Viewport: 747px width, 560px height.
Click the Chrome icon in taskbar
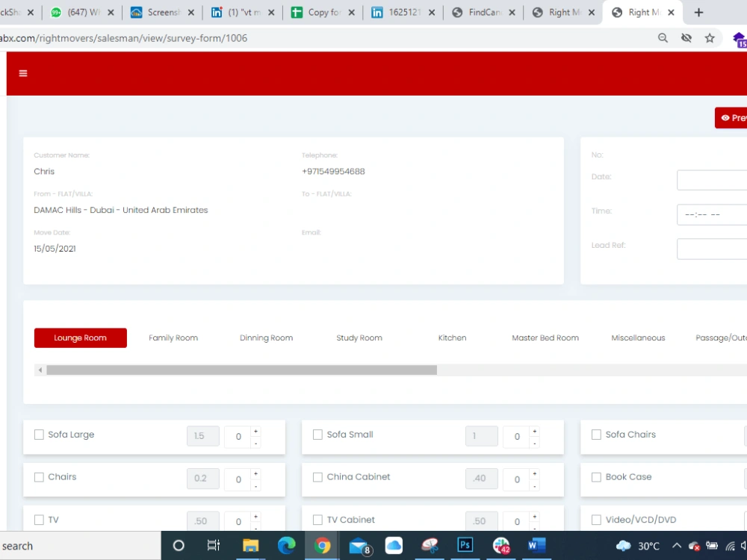322,545
